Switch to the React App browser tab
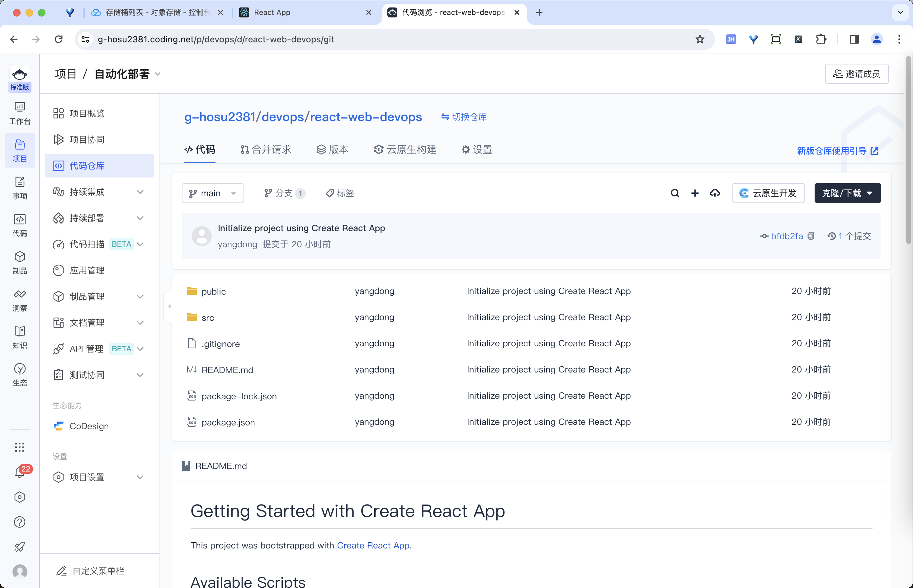This screenshot has height=588, width=913. [x=305, y=12]
